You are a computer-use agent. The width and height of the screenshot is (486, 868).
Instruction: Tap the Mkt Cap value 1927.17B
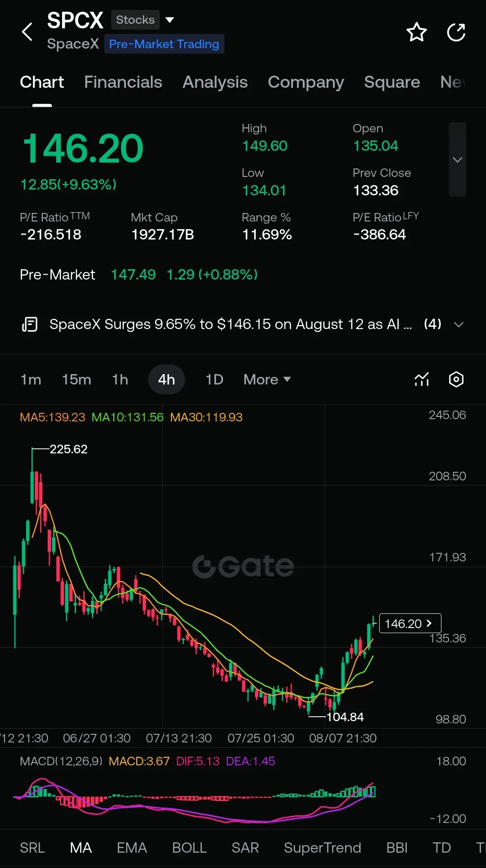point(162,235)
